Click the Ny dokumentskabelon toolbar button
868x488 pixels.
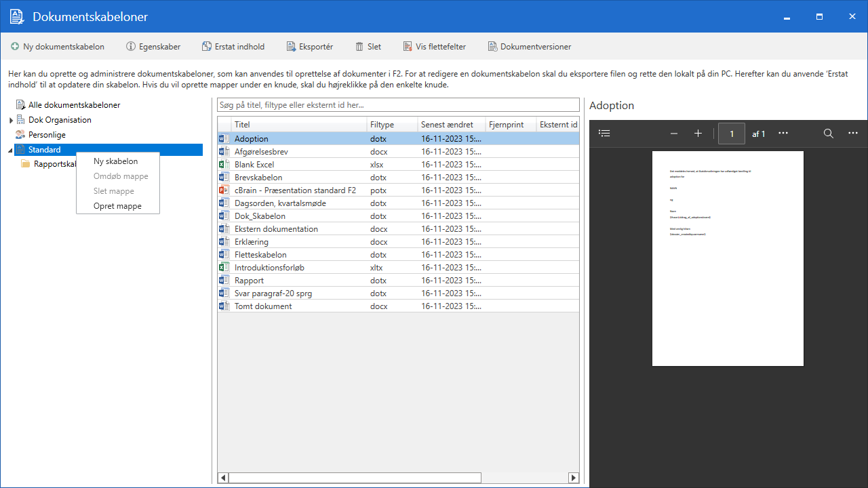pyautogui.click(x=58, y=47)
